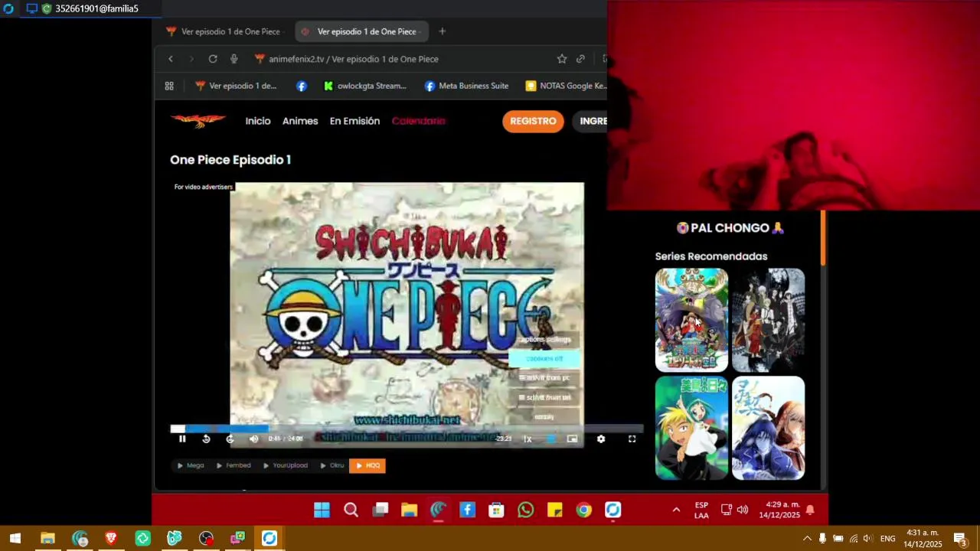Select the Okru video server
The height and width of the screenshot is (551, 980).
pos(332,465)
